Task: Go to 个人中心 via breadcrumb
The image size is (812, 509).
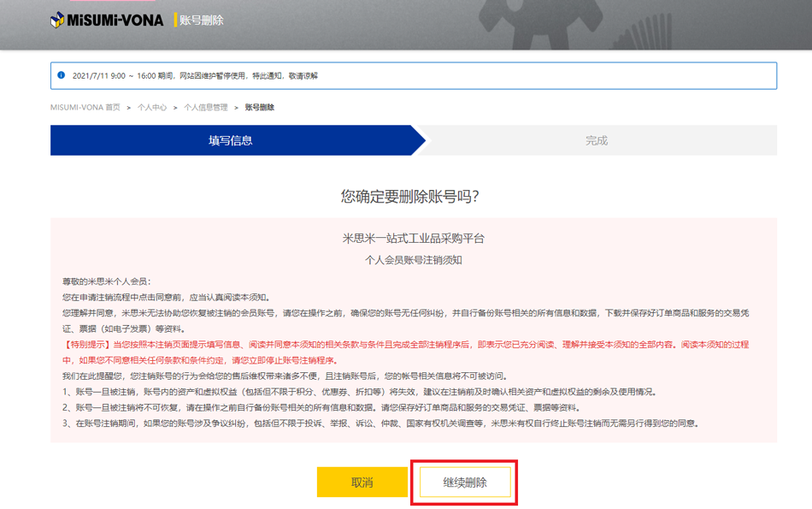Action: (x=152, y=108)
